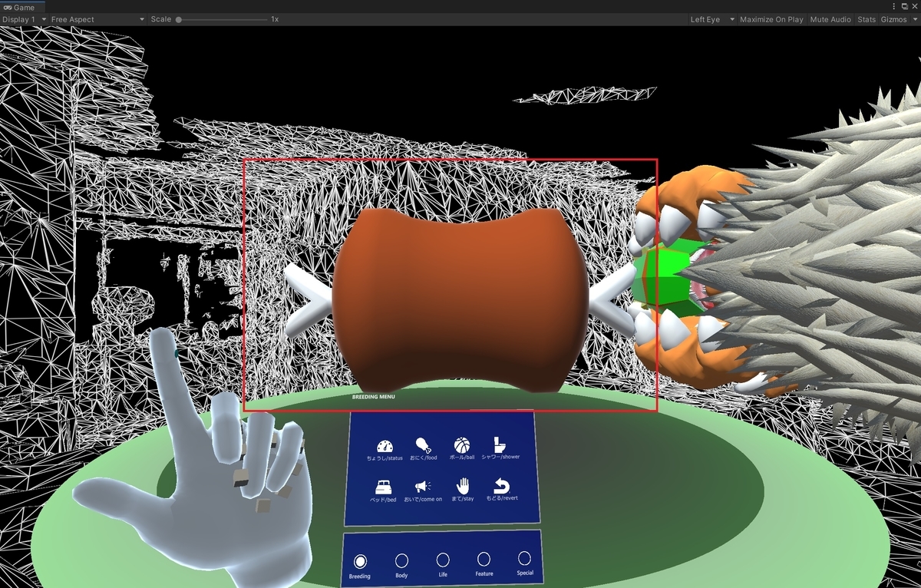The height and width of the screenshot is (588, 921).
Task: Select the Body radio button
Action: coord(401,561)
